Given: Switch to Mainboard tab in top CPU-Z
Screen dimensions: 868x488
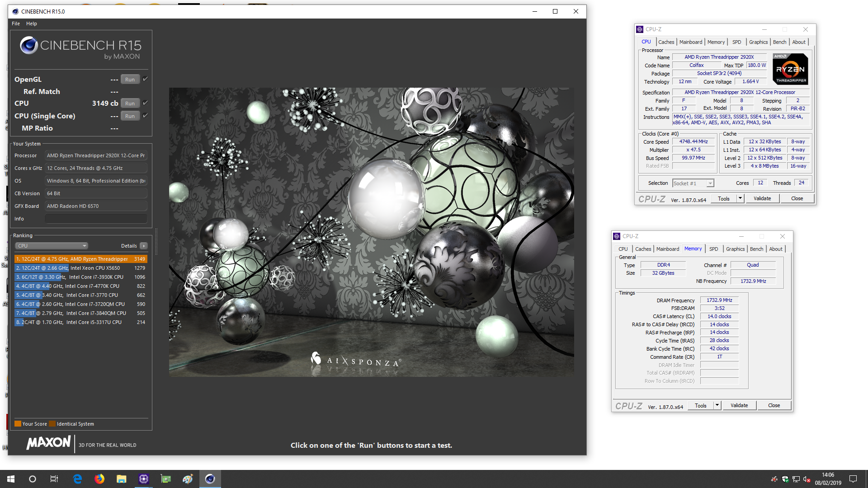Looking at the screenshot, I should point(691,42).
